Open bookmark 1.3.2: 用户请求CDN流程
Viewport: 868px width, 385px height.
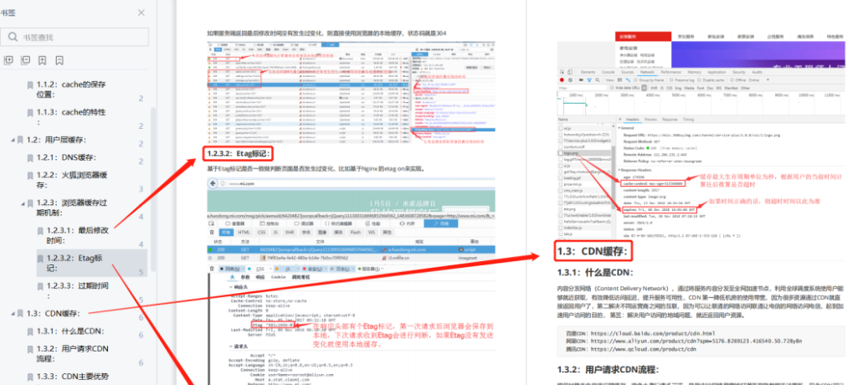[73, 354]
